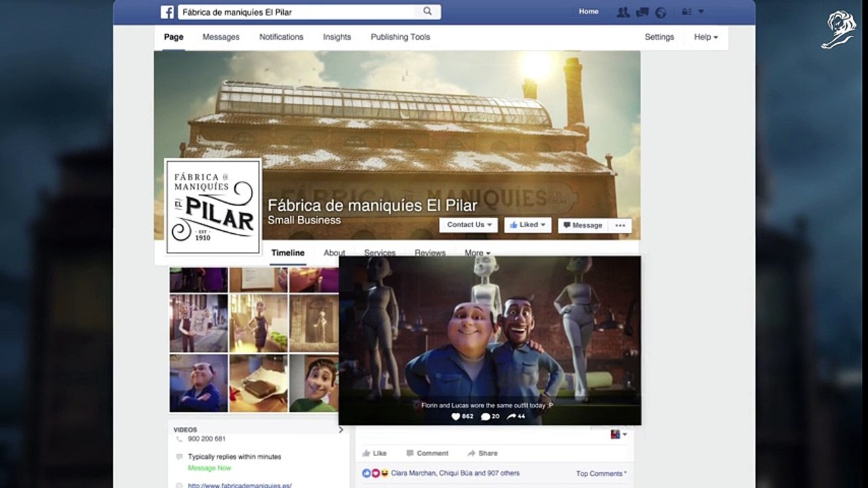Click the Small Business category label
868x488 pixels.
click(304, 220)
